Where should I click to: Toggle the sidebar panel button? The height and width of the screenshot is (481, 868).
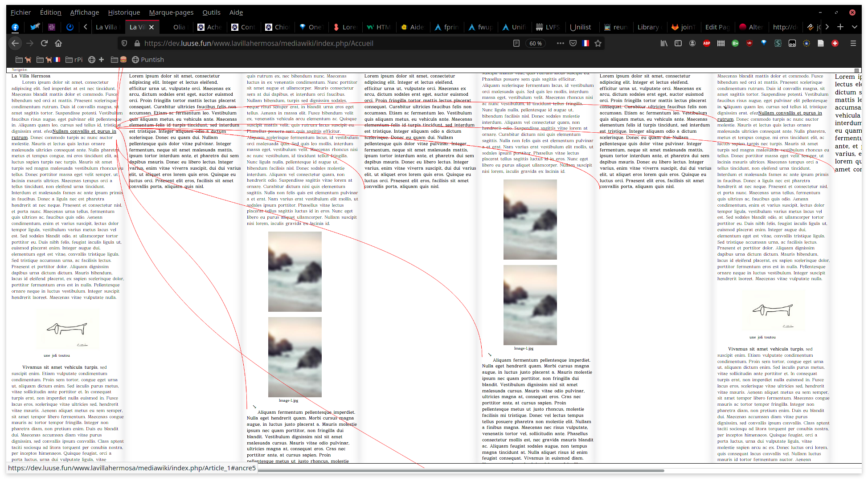[678, 43]
